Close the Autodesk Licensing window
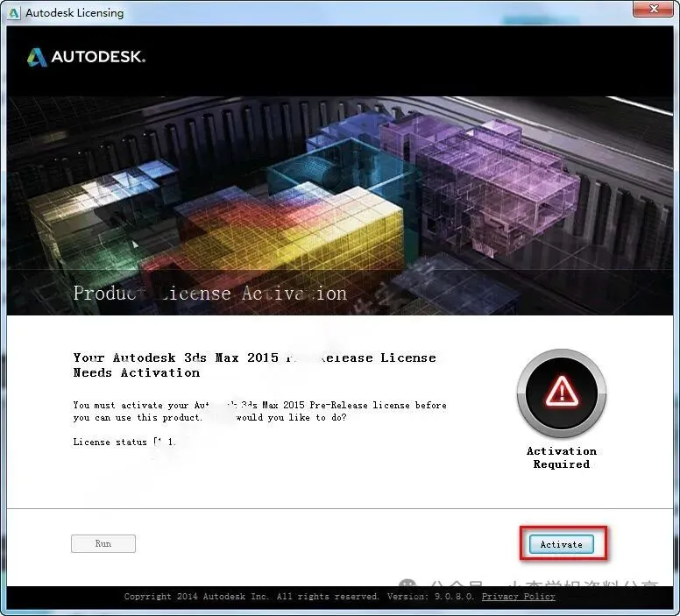This screenshot has width=680, height=616. (x=654, y=9)
